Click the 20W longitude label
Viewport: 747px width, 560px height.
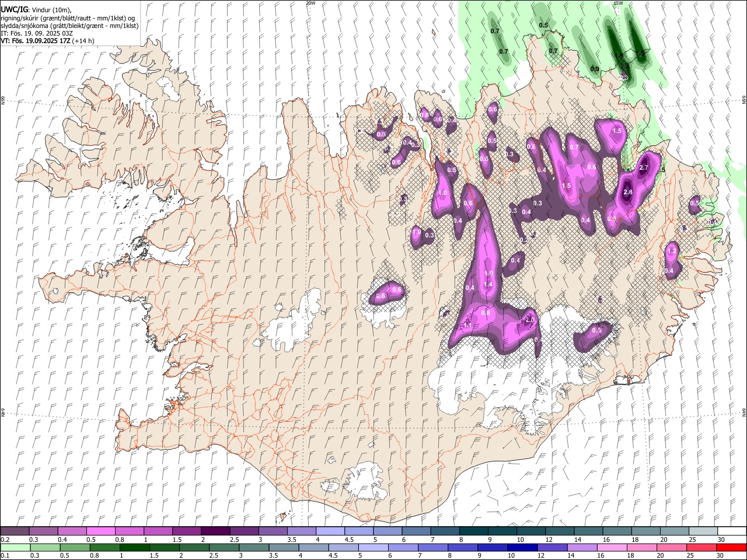click(x=310, y=3)
